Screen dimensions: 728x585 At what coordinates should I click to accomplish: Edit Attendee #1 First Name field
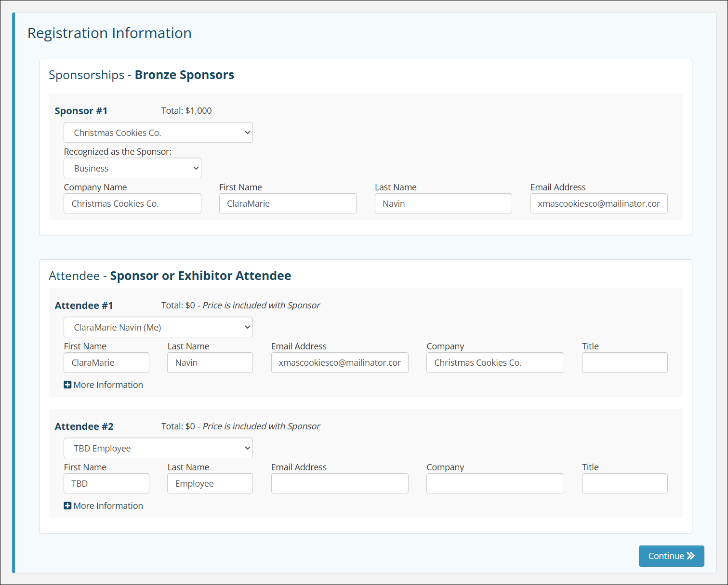[x=106, y=363]
